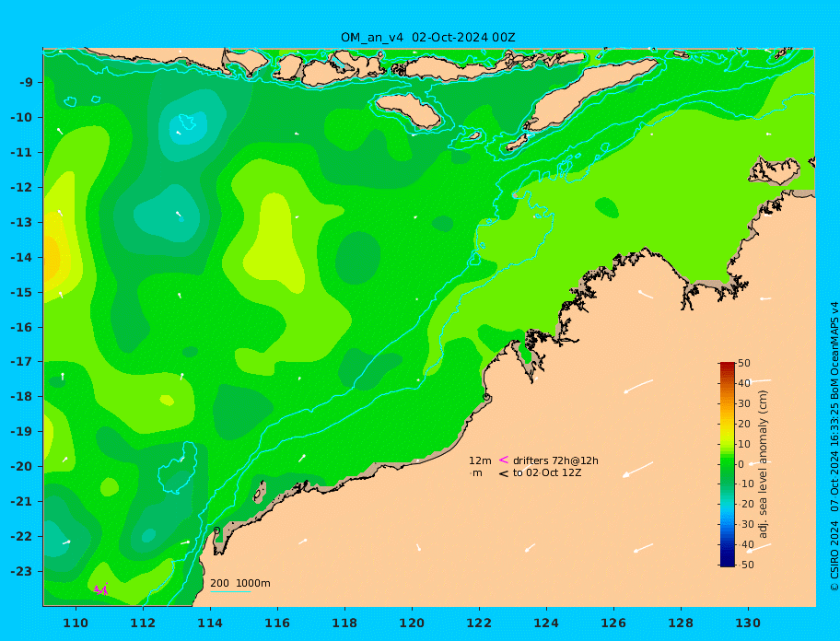Click the vertical CSIRO copyright text
This screenshot has width=840, height=641.
834,447
